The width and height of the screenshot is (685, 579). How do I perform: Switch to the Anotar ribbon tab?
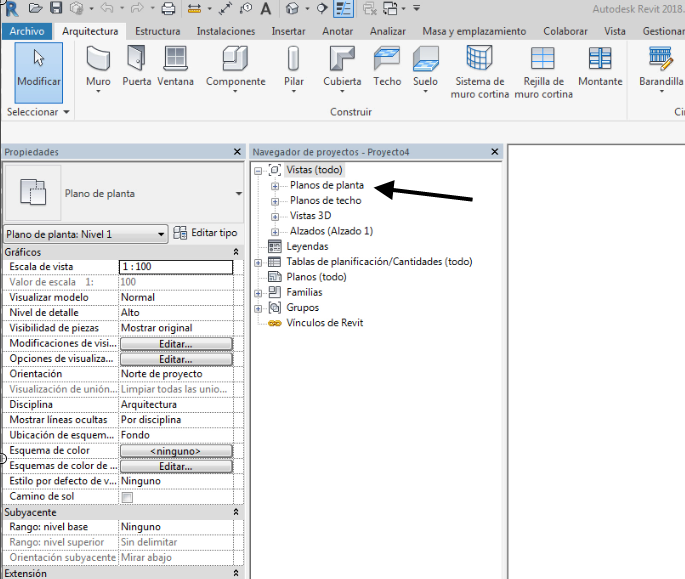pos(338,31)
